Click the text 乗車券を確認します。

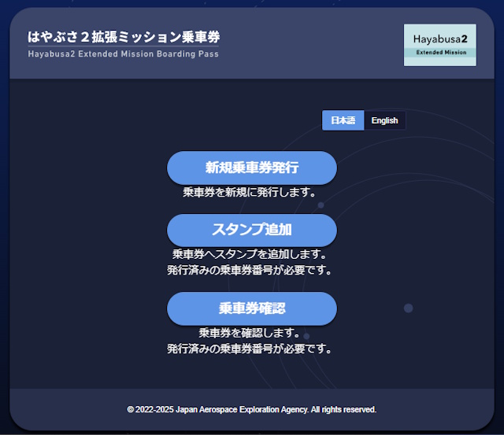[250, 333]
